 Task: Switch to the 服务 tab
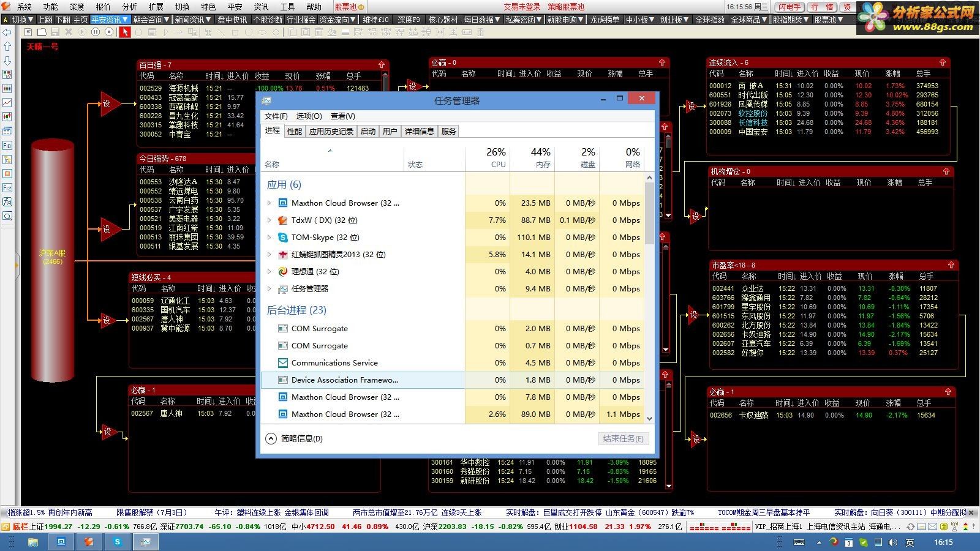(x=449, y=131)
